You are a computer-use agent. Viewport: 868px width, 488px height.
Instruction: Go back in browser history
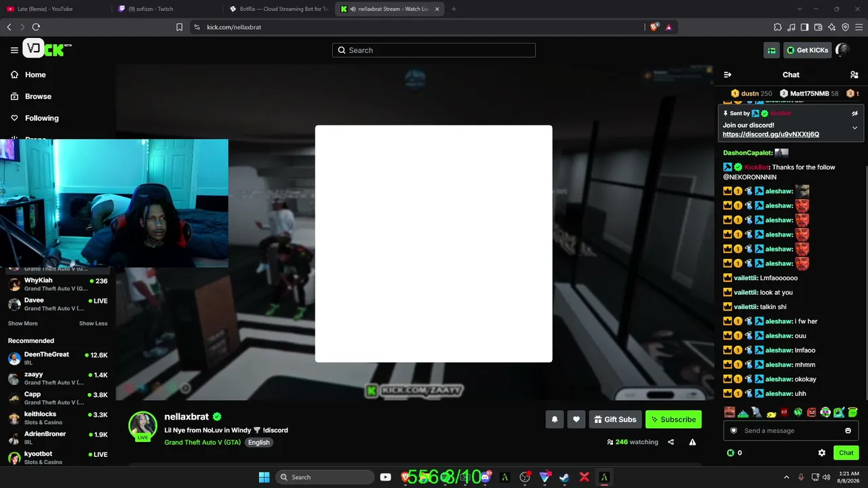9,27
